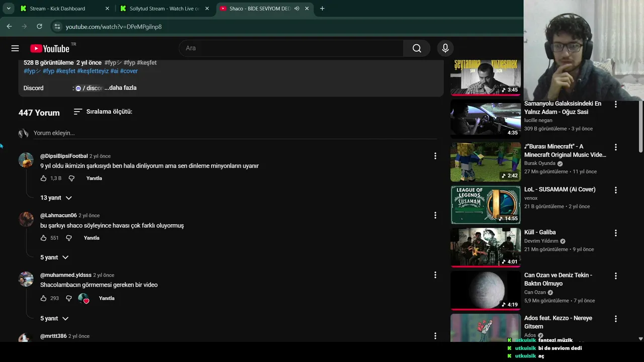Open options menu for @muhammed.yldsss comment

coord(435,275)
